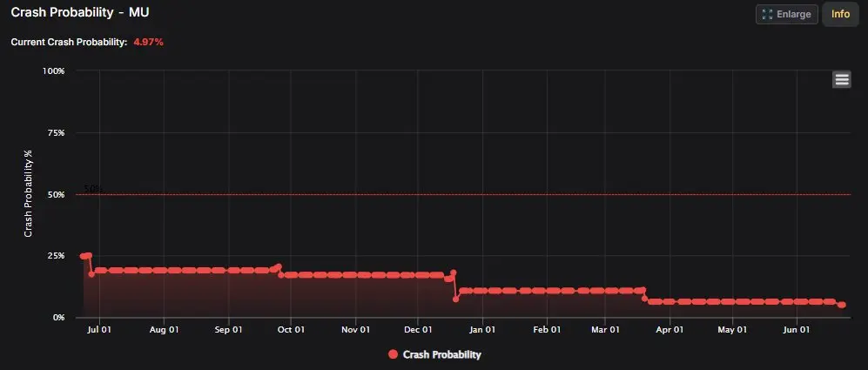Click the "Crash Probability %" axis title
This screenshot has width=868, height=370.
[x=28, y=193]
